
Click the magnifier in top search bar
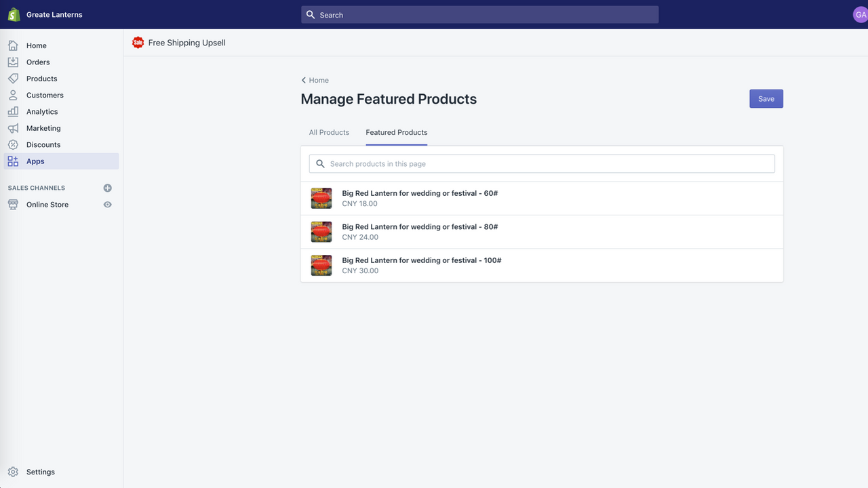[311, 14]
